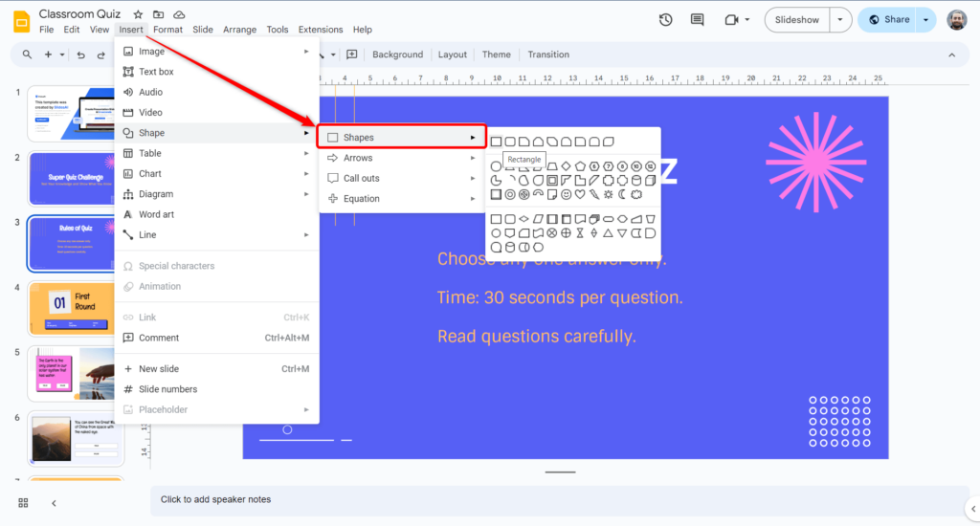Click the undo arrow in toolbar
Screen dimensions: 980x526
tap(81, 55)
